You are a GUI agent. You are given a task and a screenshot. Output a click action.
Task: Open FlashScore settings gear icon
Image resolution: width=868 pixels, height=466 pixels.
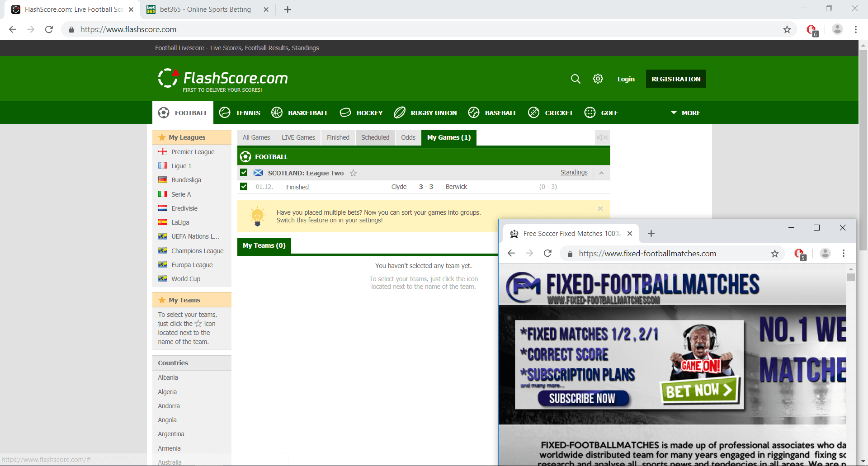(598, 79)
